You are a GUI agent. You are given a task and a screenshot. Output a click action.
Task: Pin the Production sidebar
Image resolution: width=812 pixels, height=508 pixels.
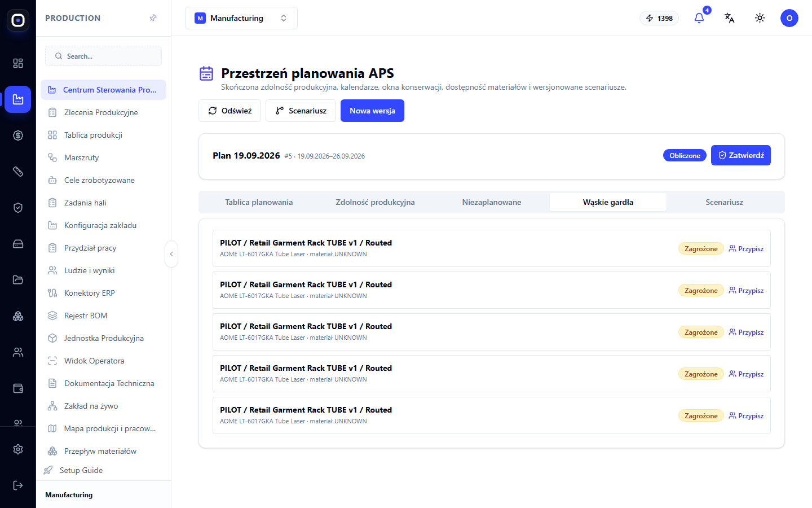pos(153,18)
